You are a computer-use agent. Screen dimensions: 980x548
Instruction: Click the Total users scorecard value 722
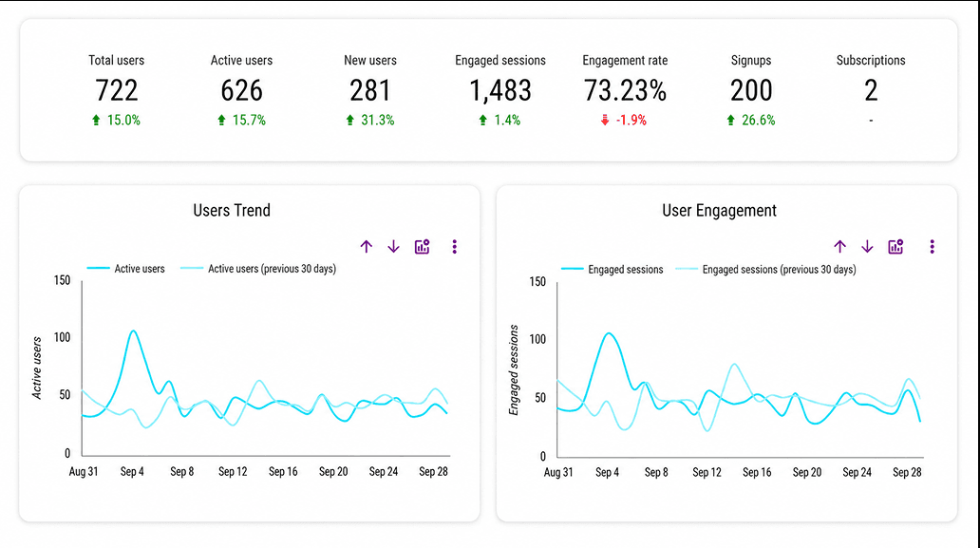pos(116,90)
